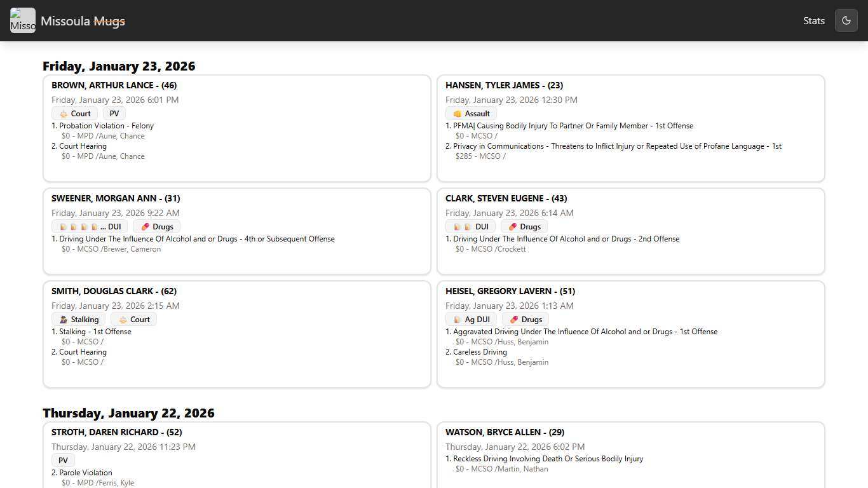
Task: Click Assault tag on Tyler Hansen's card
Action: tap(471, 114)
